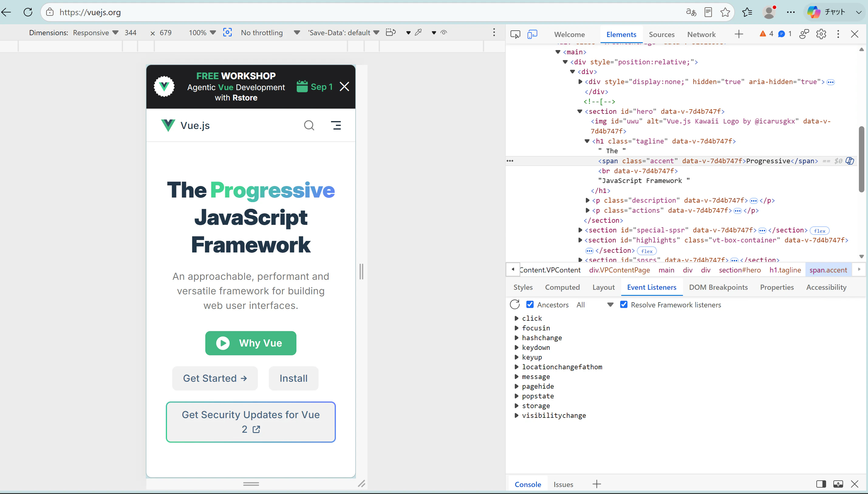Open DevTools customize and control menu
This screenshot has width=868, height=494.
[x=838, y=34]
